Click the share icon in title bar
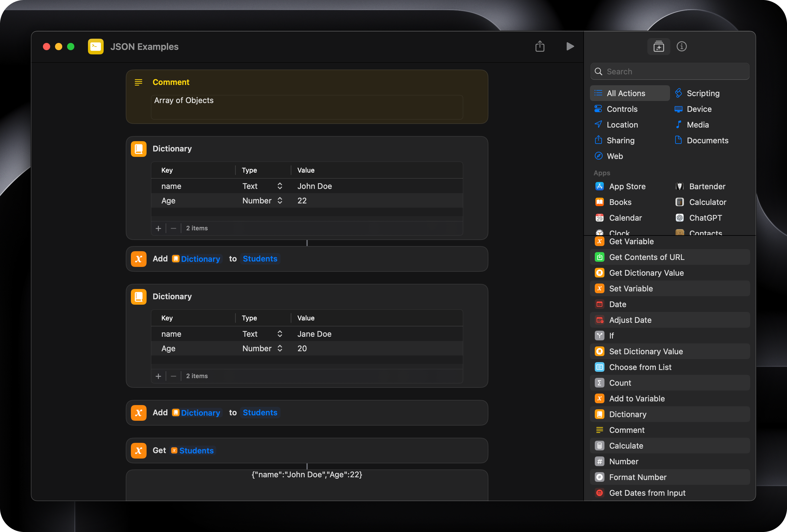The width and height of the screenshot is (787, 532). (x=540, y=46)
